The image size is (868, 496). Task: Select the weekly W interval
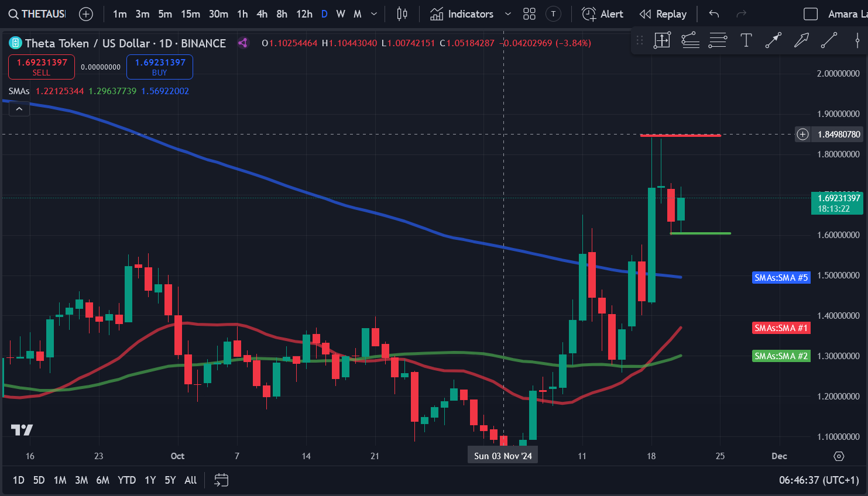[341, 14]
